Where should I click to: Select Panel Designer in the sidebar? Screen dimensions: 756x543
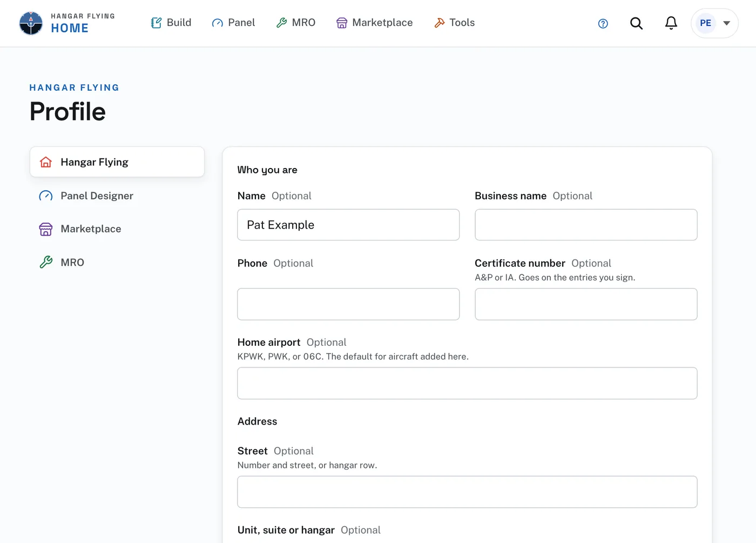pos(117,196)
